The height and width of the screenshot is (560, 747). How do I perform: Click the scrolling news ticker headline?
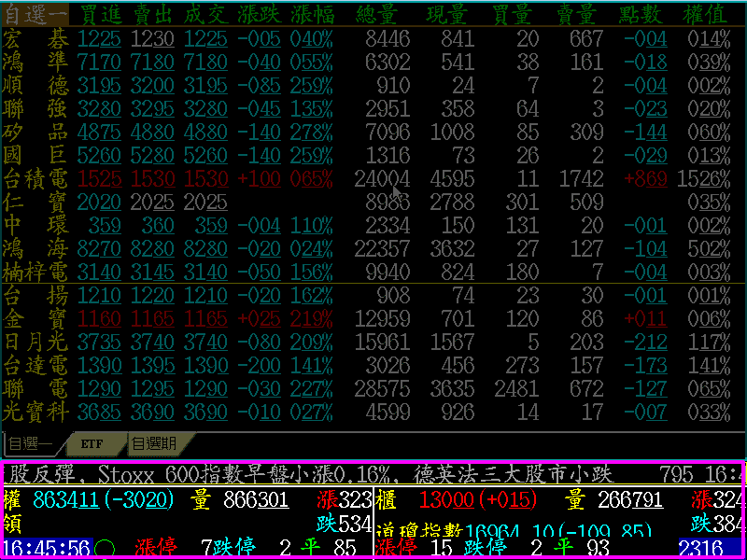(327, 474)
